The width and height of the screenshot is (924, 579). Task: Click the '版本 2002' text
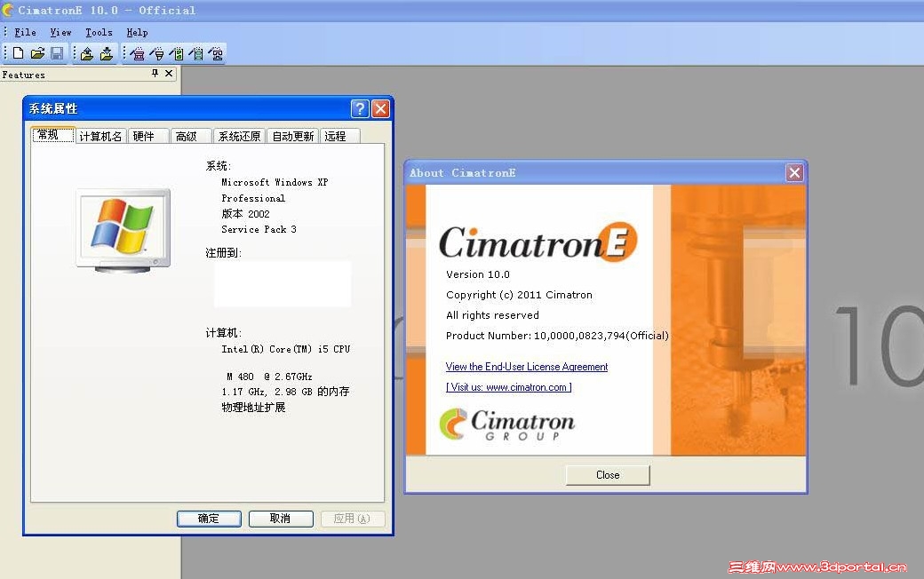245,214
